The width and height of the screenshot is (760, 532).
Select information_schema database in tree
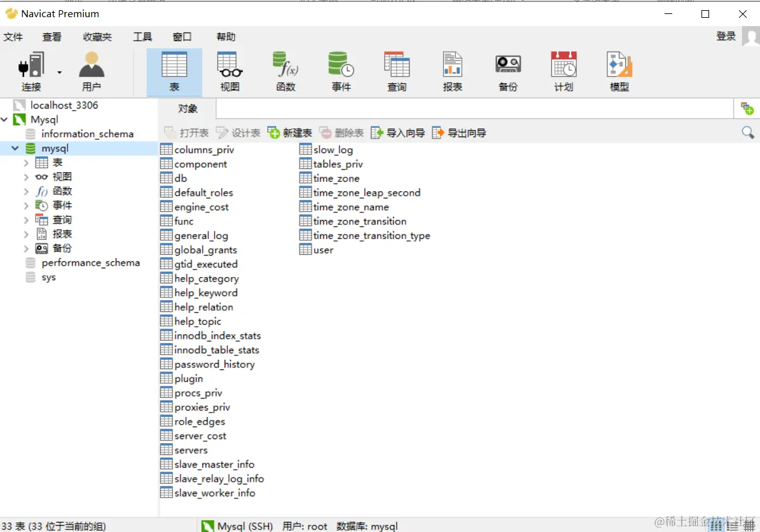(x=87, y=133)
